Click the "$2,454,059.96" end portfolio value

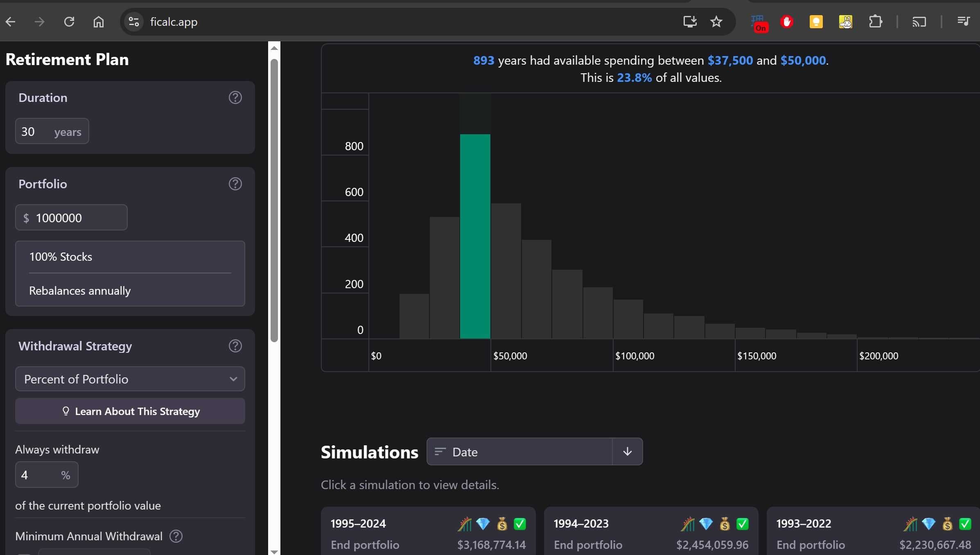point(712,545)
